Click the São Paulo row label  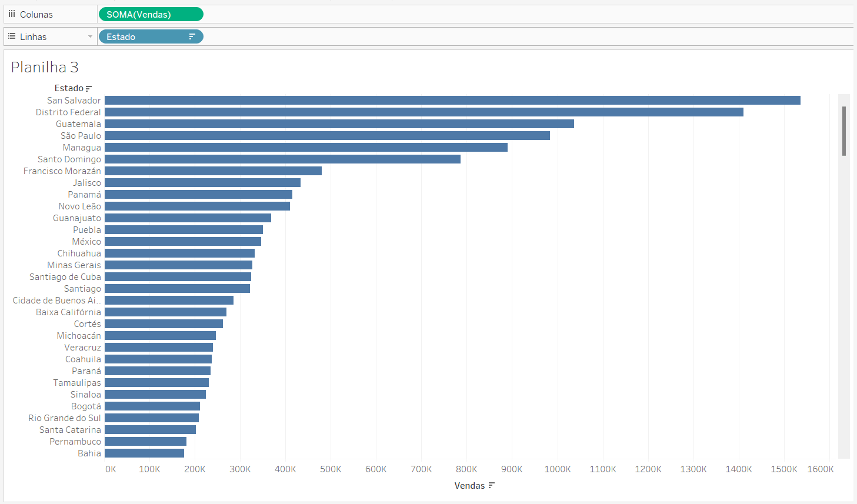[x=81, y=136]
